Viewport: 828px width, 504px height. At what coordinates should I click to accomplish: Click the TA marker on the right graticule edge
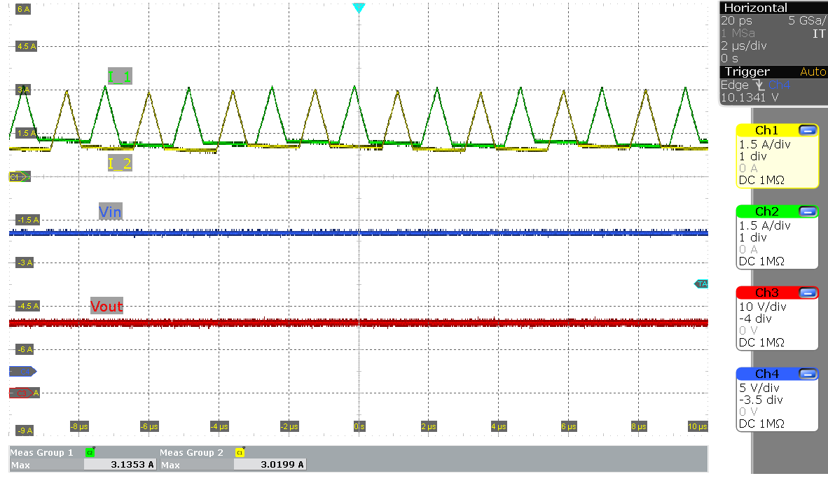click(x=703, y=283)
